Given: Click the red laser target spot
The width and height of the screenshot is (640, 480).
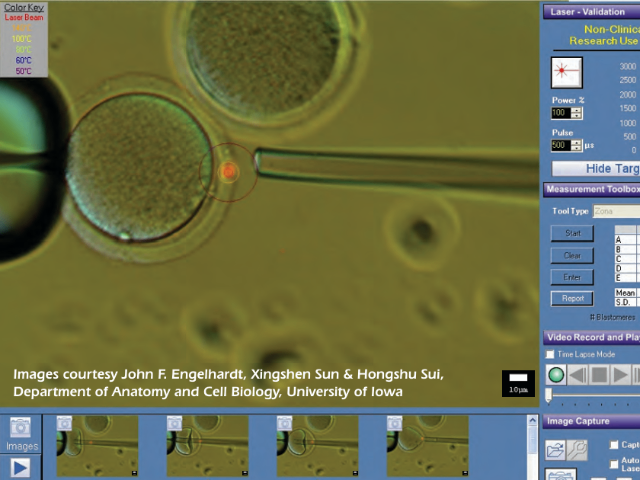Looking at the screenshot, I should tap(229, 171).
